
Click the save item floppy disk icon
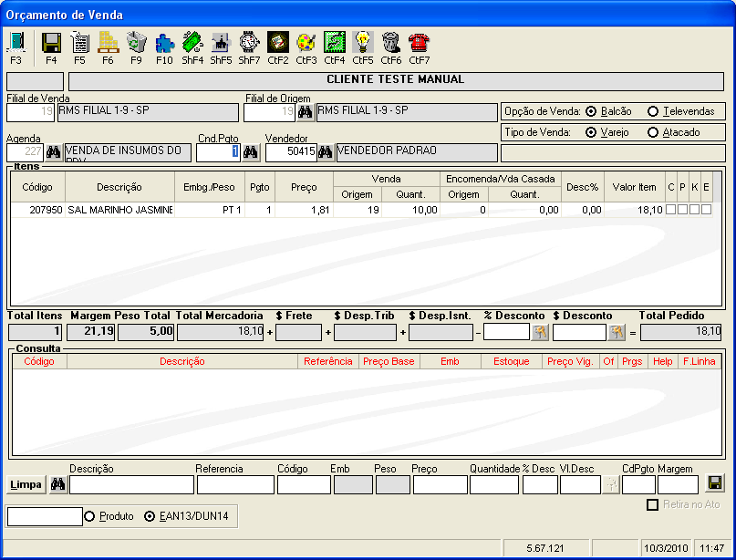click(x=715, y=483)
